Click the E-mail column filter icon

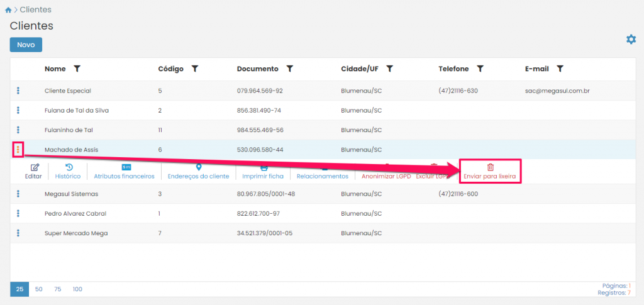560,69
